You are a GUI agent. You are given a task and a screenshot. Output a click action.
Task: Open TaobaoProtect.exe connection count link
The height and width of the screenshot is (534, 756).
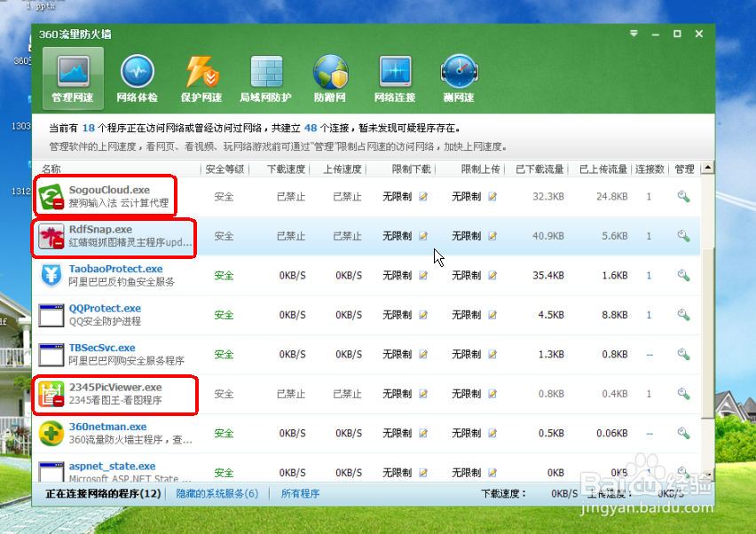649,276
